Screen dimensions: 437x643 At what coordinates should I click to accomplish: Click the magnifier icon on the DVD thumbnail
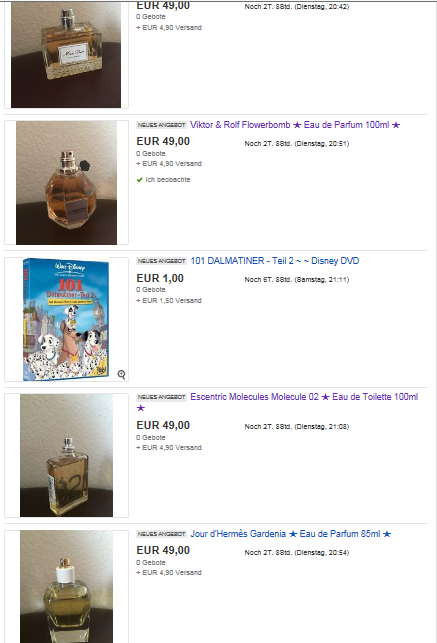click(x=121, y=374)
